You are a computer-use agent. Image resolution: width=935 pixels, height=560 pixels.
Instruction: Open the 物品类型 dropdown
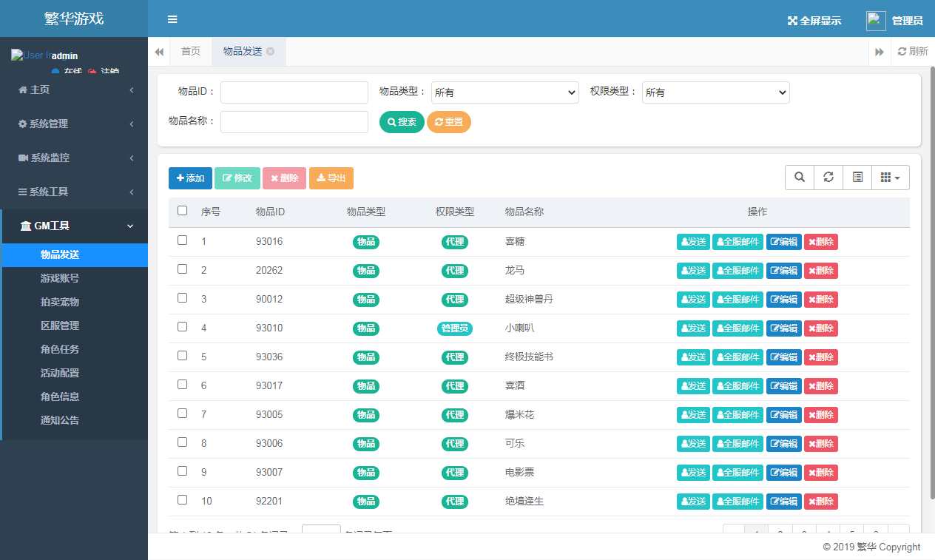tap(504, 92)
